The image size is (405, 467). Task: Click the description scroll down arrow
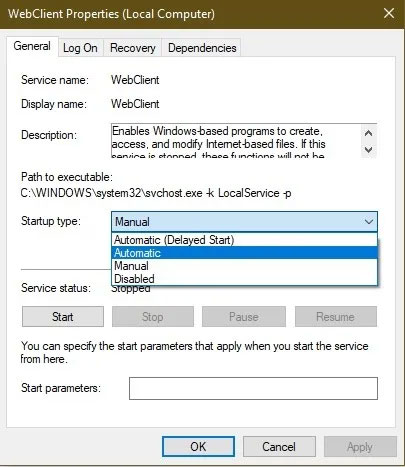(369, 150)
